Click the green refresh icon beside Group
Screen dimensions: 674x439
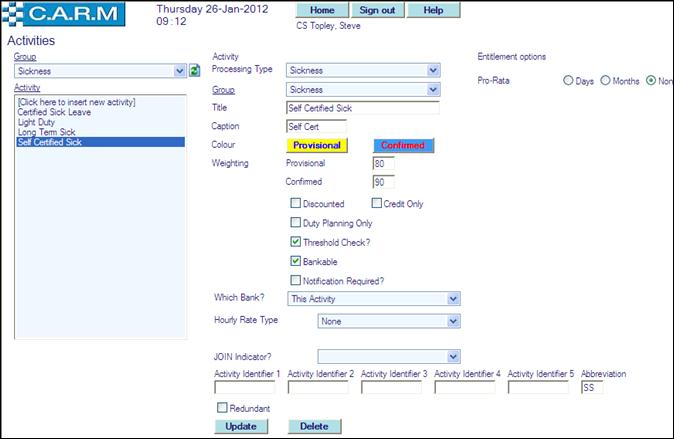coord(195,71)
